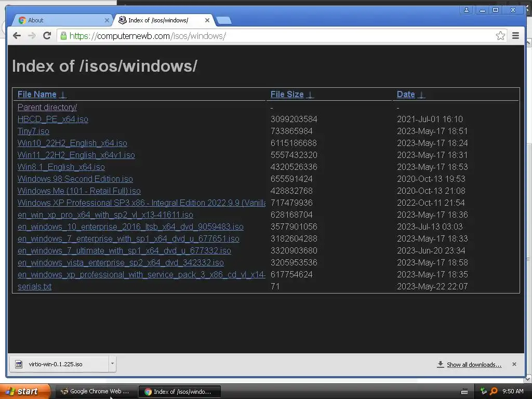Sort by File Name column header
The image size is (532, 399).
pos(37,95)
